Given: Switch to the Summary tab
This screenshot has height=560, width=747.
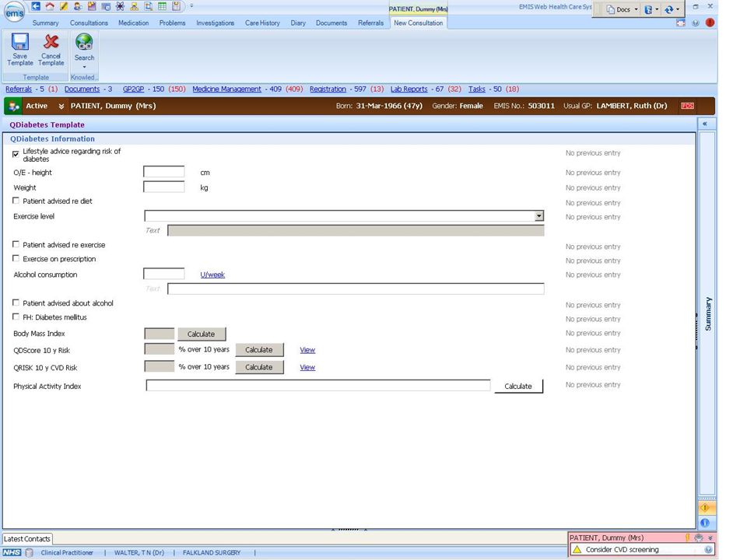Looking at the screenshot, I should click(45, 23).
